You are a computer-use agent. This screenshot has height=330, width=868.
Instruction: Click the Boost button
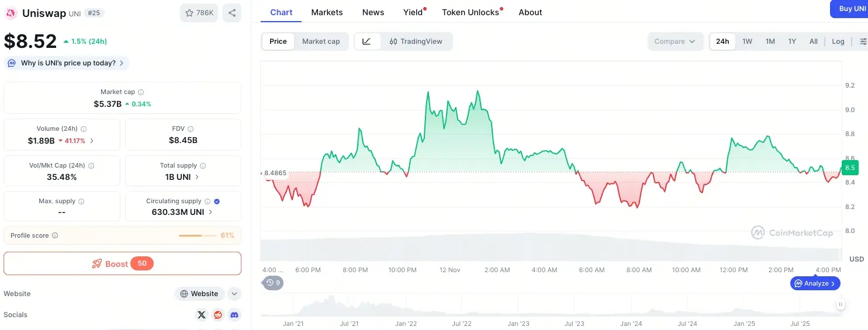click(x=122, y=263)
